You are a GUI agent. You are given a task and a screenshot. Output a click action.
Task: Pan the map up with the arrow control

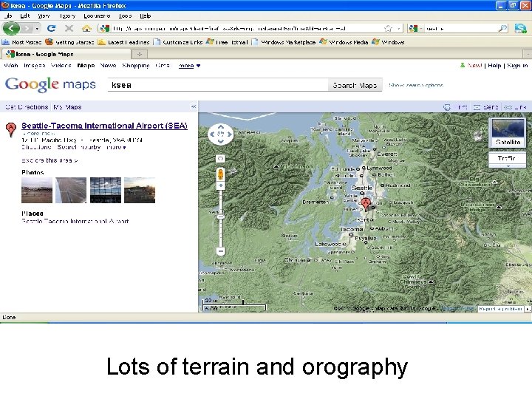tap(220, 127)
